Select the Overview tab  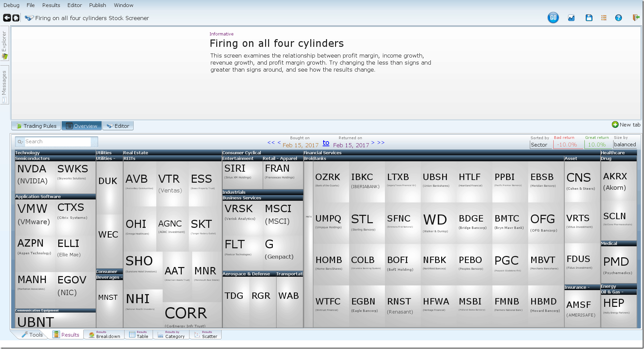[82, 126]
